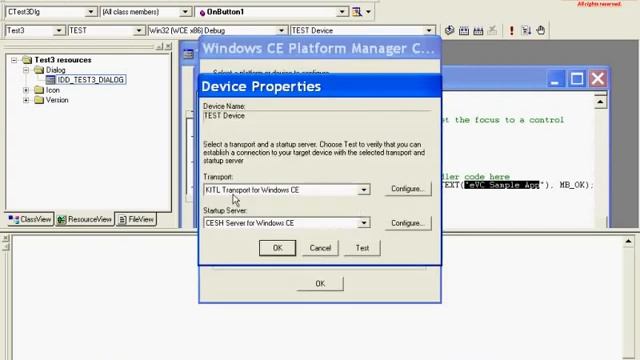The height and width of the screenshot is (360, 640).
Task: Open the CTest3Dlg class dropdown
Action: coord(91,12)
